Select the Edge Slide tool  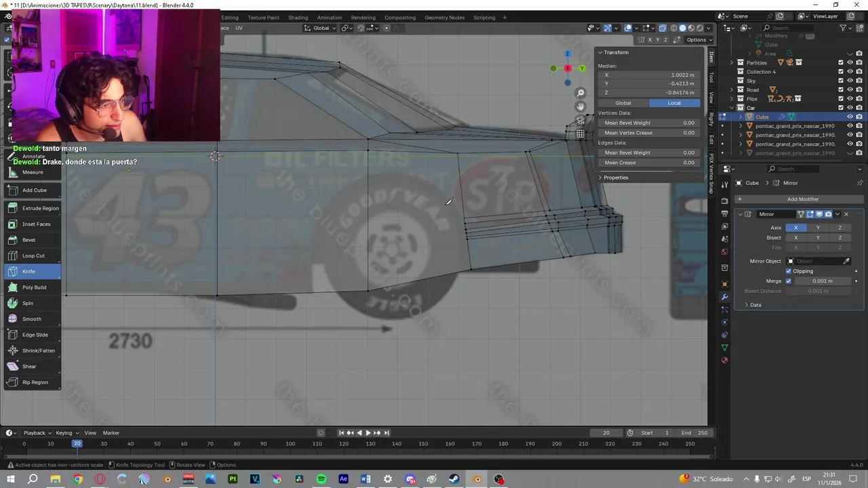click(x=33, y=335)
